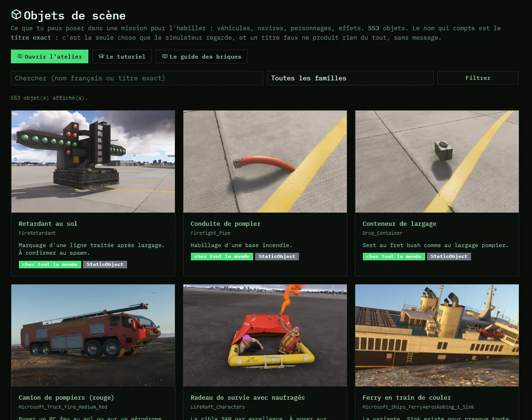Click the Objets de scène page heading
Screen dimensions: 532x420
pyautogui.click(x=75, y=16)
